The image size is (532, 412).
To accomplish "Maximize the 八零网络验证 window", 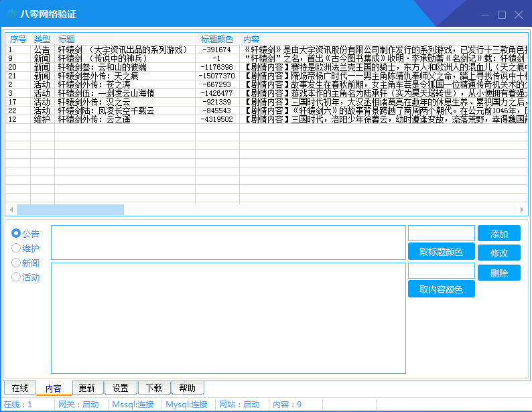I will [502, 15].
